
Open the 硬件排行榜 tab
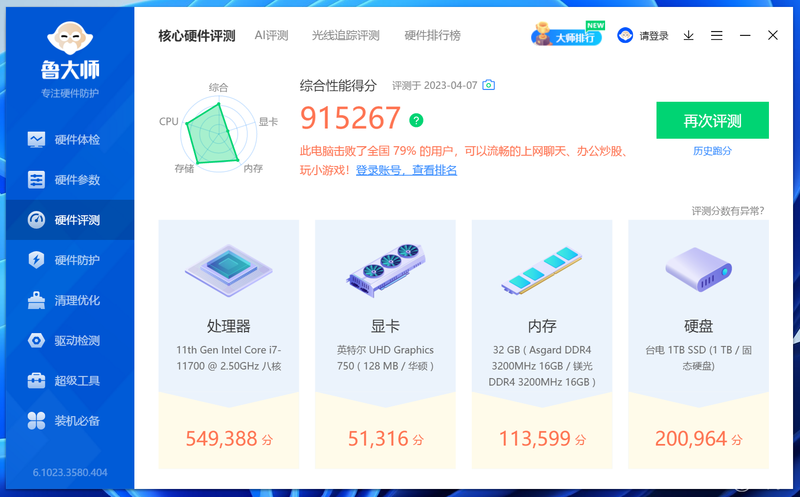pyautogui.click(x=433, y=35)
